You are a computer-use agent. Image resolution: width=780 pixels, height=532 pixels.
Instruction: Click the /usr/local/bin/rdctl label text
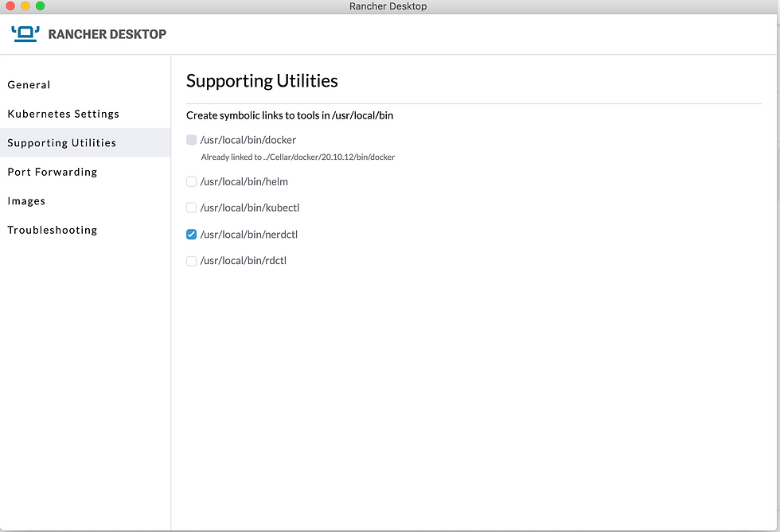pyautogui.click(x=244, y=261)
